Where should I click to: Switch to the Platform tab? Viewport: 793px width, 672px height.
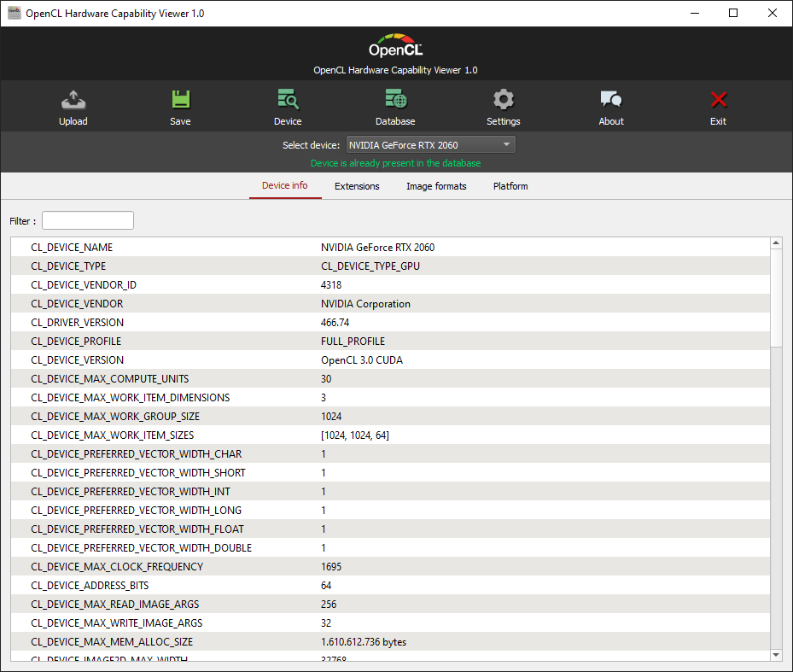[x=510, y=186]
